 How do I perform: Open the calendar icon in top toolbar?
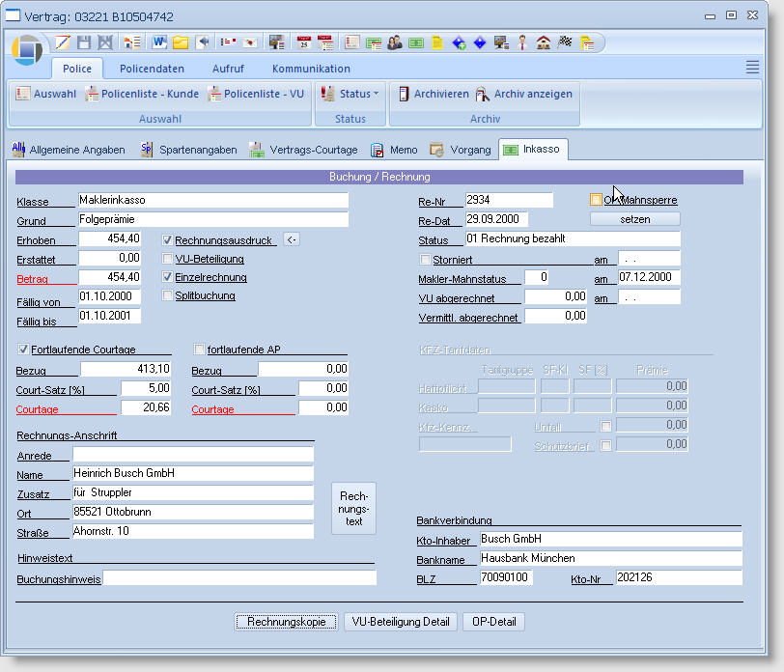[304, 42]
